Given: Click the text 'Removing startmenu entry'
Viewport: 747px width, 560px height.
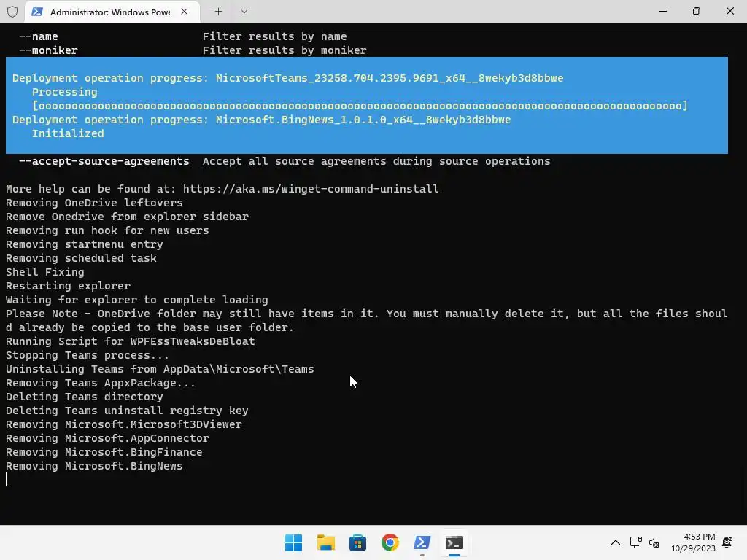Looking at the screenshot, I should point(85,245).
